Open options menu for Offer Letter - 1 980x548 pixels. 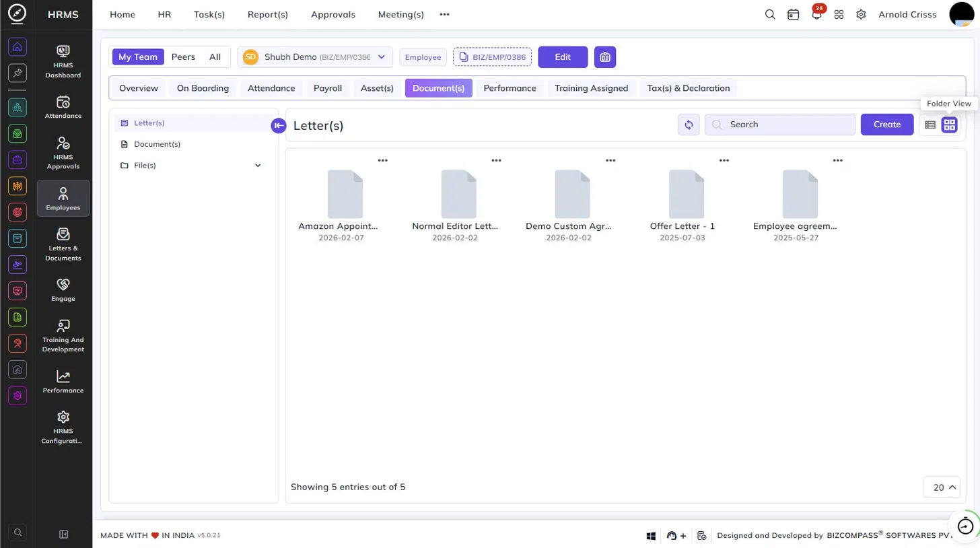(724, 160)
